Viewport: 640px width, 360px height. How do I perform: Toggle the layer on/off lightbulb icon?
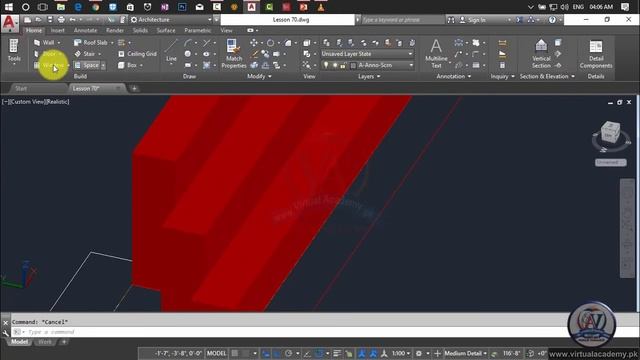click(x=326, y=65)
